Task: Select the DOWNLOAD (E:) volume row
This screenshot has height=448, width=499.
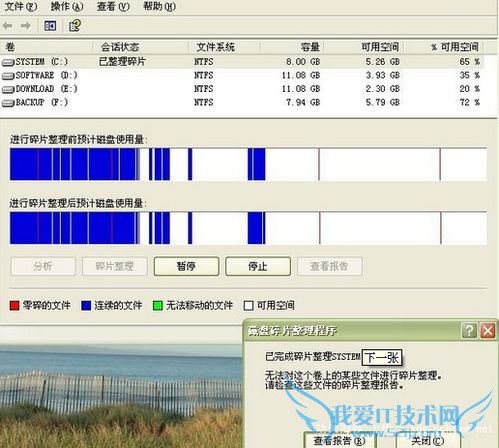Action: [x=243, y=89]
